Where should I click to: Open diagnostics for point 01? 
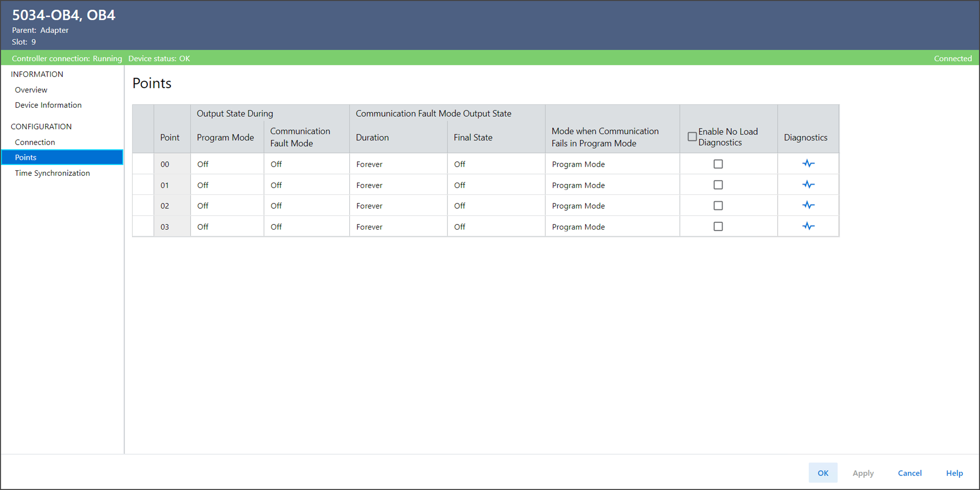(x=808, y=185)
